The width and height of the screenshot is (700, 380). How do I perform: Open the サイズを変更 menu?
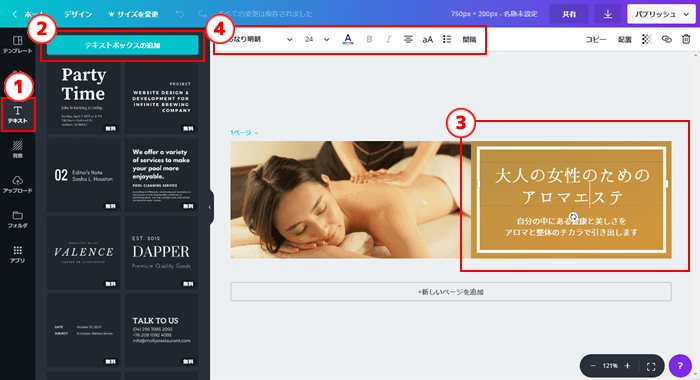(133, 14)
